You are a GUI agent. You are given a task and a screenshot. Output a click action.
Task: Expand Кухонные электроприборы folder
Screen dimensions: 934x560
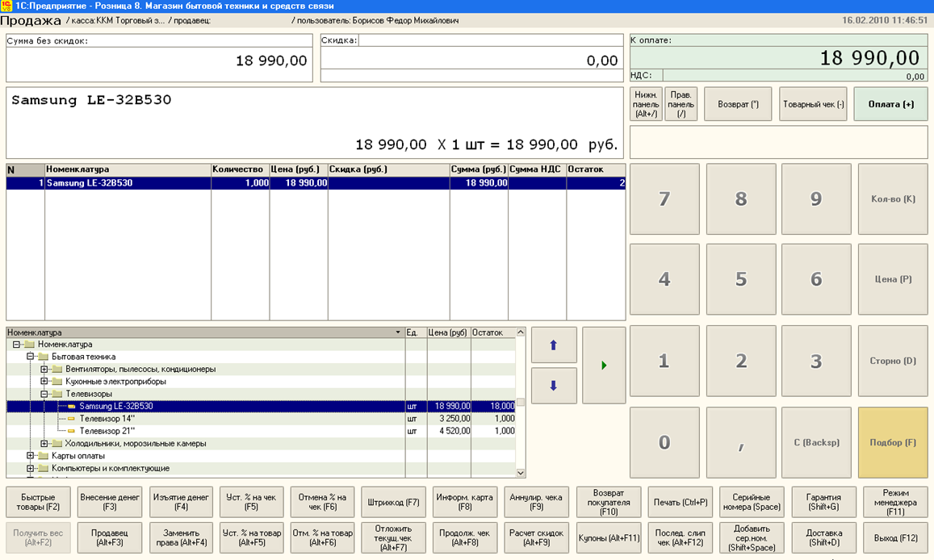[44, 382]
